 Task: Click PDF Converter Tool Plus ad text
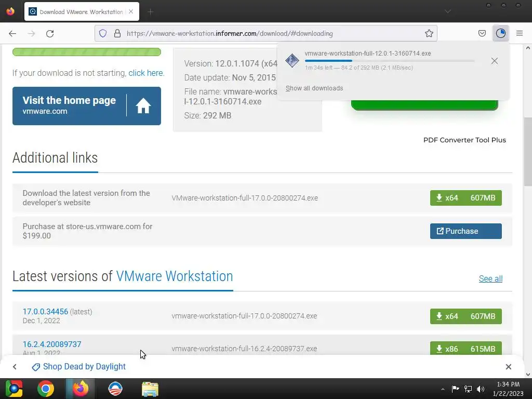(x=464, y=140)
